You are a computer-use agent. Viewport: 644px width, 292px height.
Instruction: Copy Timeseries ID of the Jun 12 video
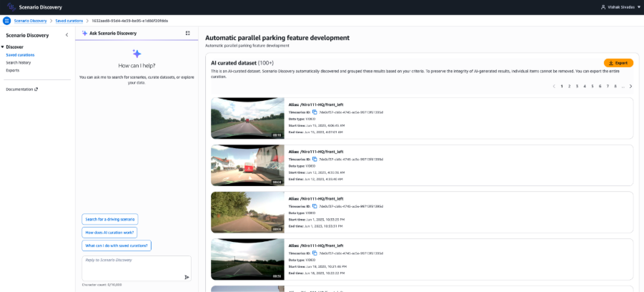click(314, 159)
